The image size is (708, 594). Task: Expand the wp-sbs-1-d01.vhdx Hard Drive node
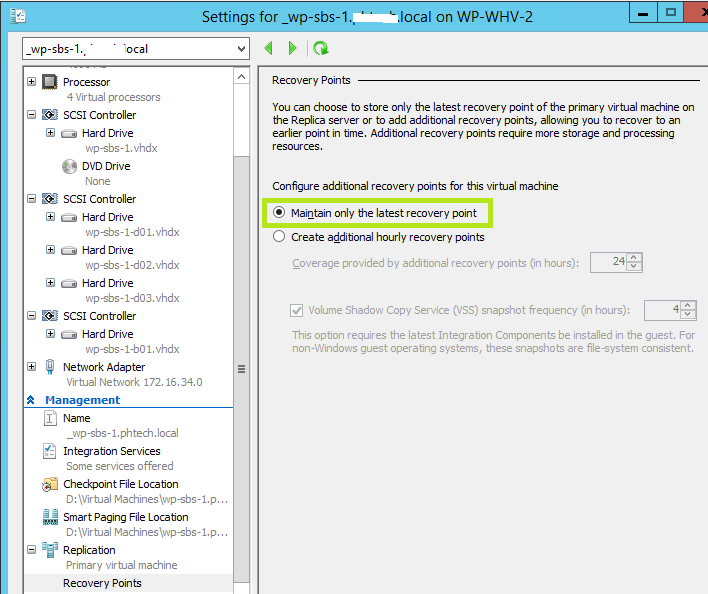pos(51,217)
